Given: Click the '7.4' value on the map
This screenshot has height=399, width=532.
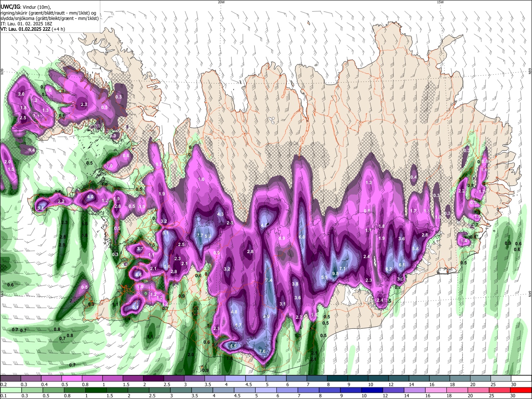Looking at the screenshot, I should click(269, 281).
